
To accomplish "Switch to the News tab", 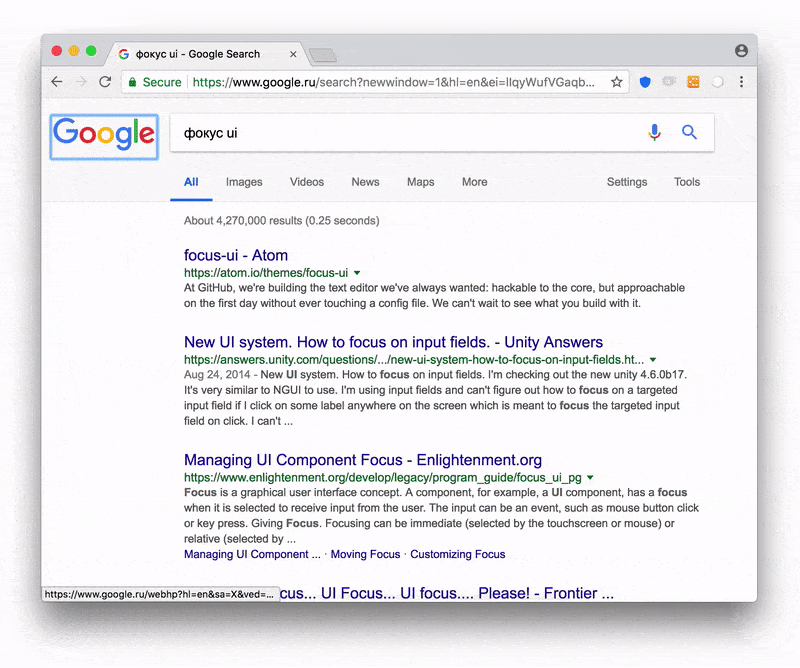I will pyautogui.click(x=365, y=182).
